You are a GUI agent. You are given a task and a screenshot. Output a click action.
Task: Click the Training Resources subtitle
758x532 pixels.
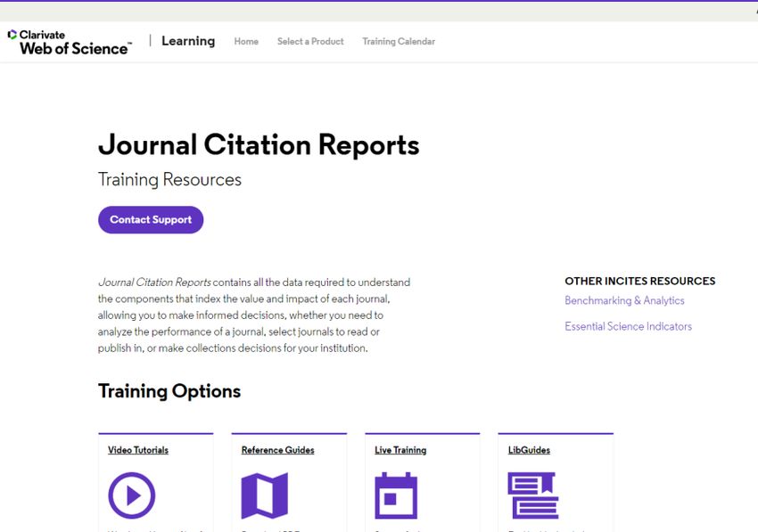pos(169,180)
